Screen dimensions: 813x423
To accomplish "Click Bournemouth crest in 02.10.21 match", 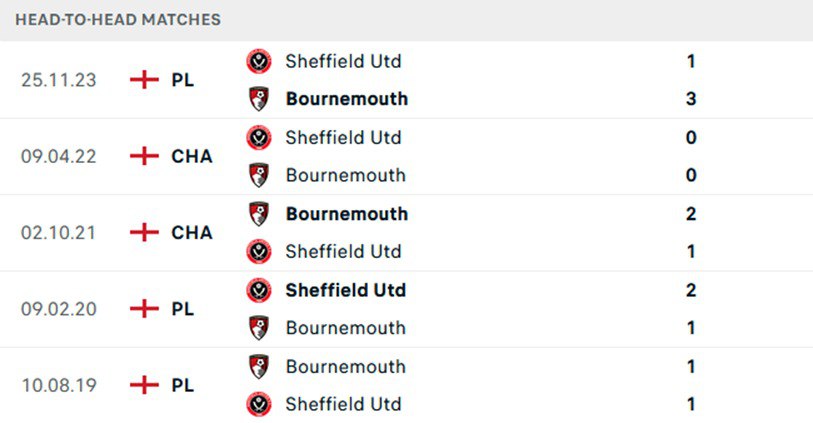I will click(259, 213).
